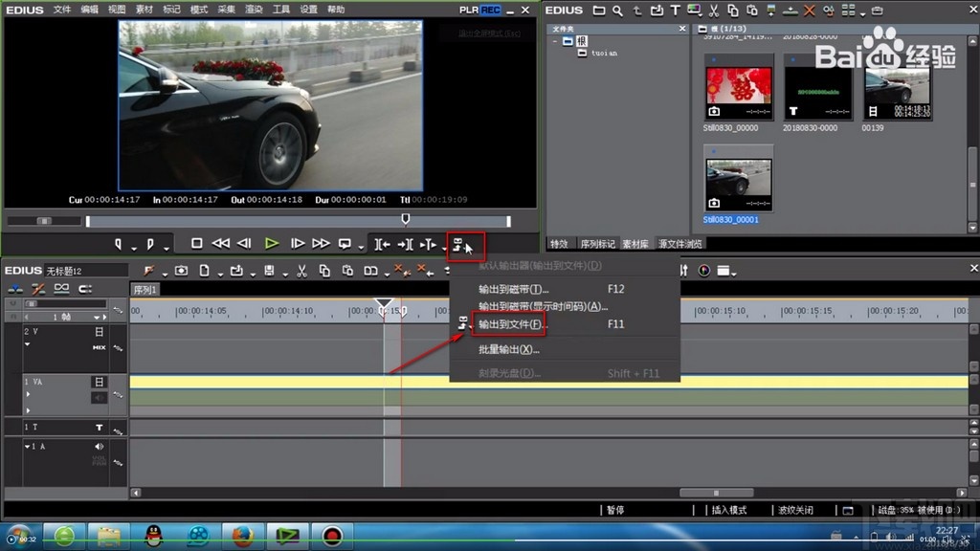
Task: Click the loop playback icon
Action: coord(345,244)
